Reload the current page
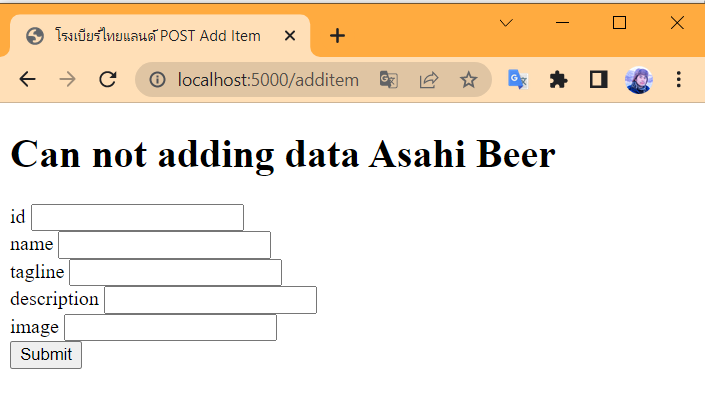 click(x=108, y=80)
